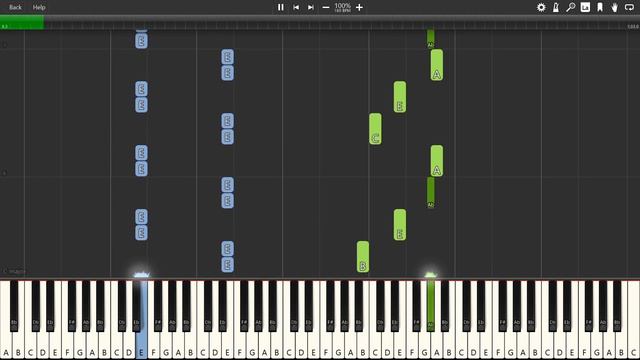The height and width of the screenshot is (360, 640).
Task: Skip back to the previous section
Action: tap(296, 7)
